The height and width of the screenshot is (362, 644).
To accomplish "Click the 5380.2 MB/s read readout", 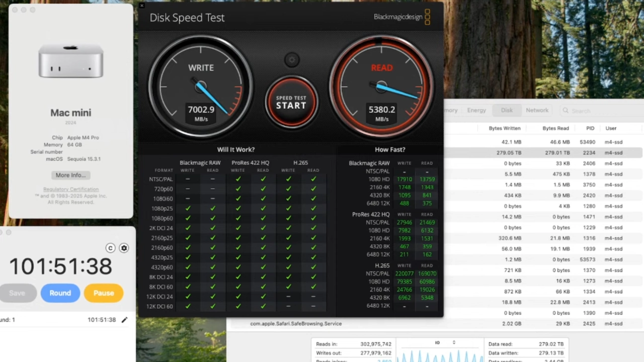I will (381, 113).
